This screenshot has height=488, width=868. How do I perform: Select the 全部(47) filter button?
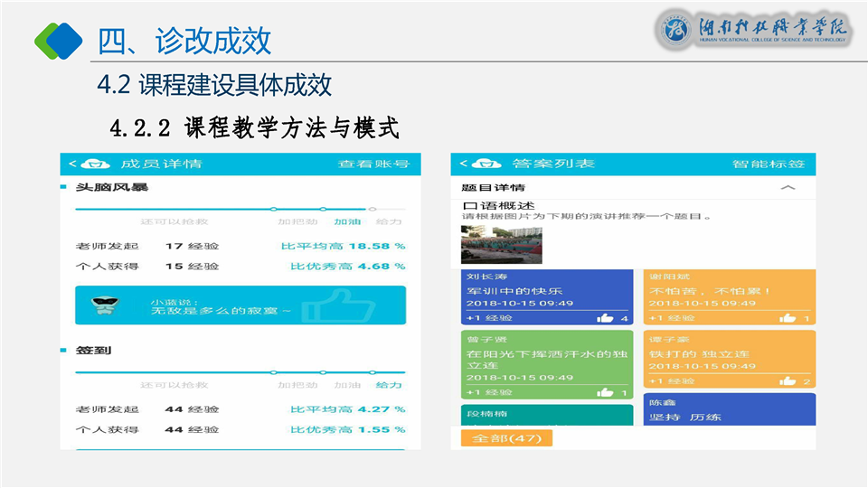point(506,438)
